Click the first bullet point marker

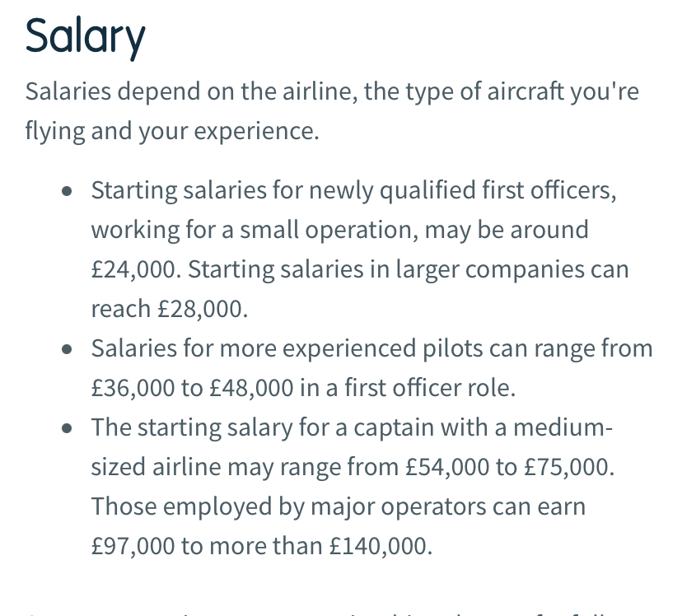pyautogui.click(x=69, y=192)
